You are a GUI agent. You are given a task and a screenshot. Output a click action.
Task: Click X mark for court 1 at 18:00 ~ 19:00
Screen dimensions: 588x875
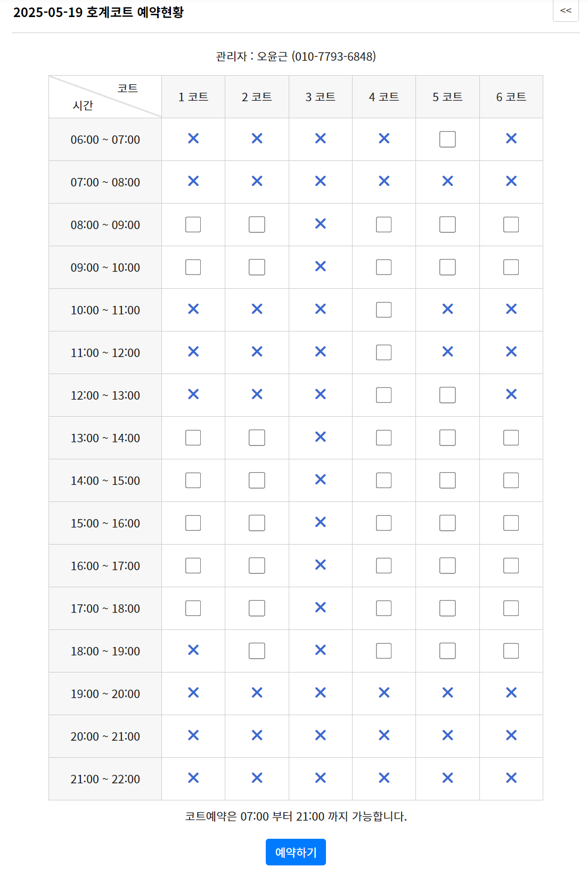[193, 650]
